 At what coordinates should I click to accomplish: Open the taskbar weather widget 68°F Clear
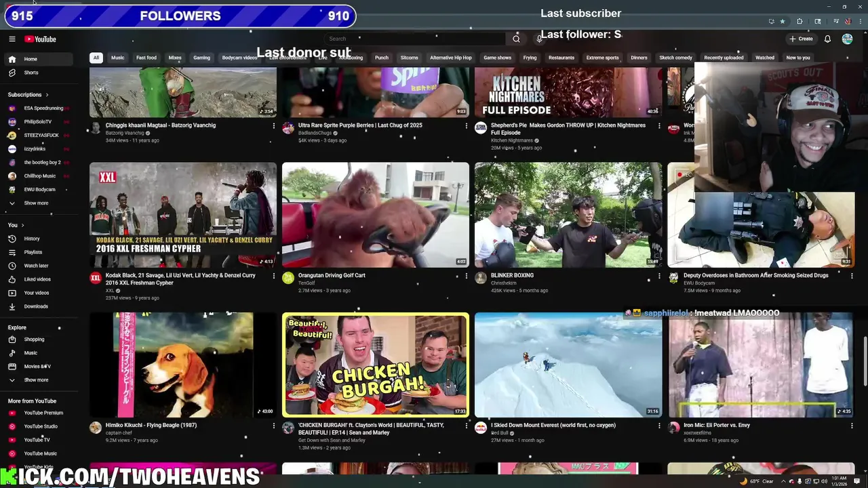757,481
